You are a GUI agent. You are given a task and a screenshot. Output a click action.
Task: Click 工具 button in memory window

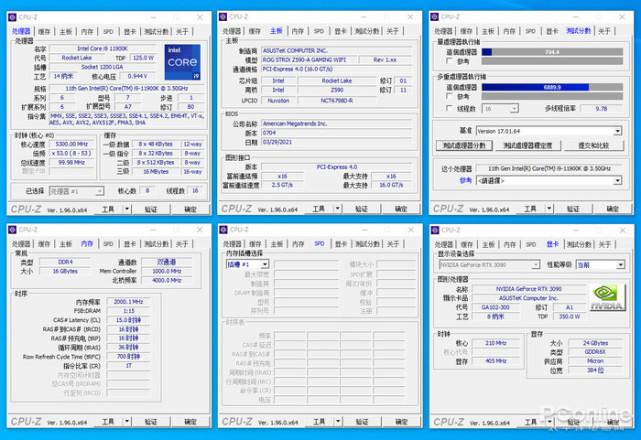[108, 421]
